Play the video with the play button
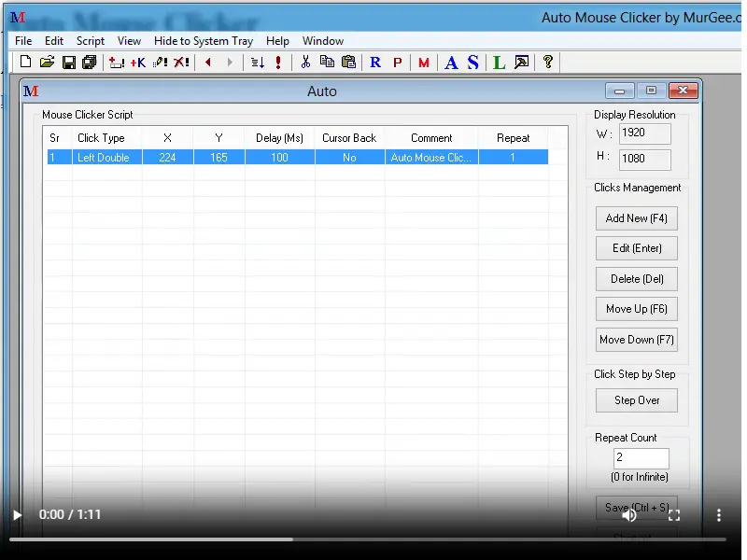The width and height of the screenshot is (747, 560). (x=17, y=514)
